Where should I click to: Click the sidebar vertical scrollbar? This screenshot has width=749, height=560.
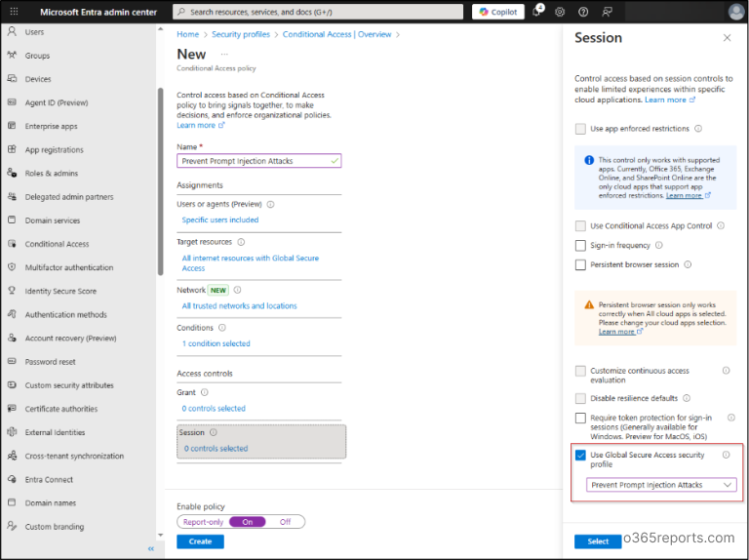coord(161,181)
